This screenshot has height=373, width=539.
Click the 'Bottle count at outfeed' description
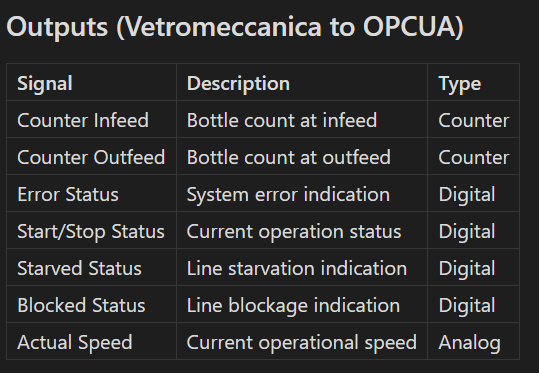click(x=289, y=157)
